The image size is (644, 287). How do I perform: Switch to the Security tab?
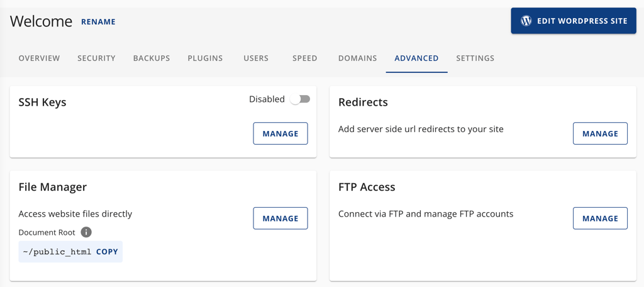click(96, 59)
